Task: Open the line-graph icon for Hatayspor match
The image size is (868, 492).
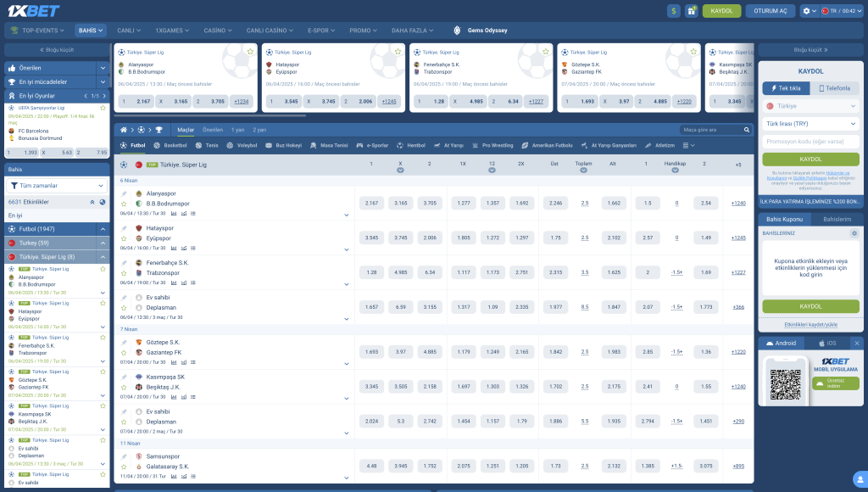Action: click(x=184, y=249)
